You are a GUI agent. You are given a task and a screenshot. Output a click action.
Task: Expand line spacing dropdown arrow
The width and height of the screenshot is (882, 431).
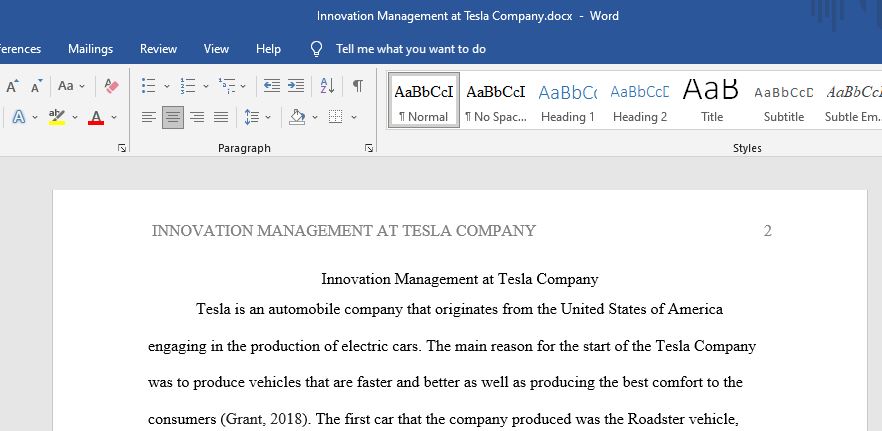coord(268,117)
